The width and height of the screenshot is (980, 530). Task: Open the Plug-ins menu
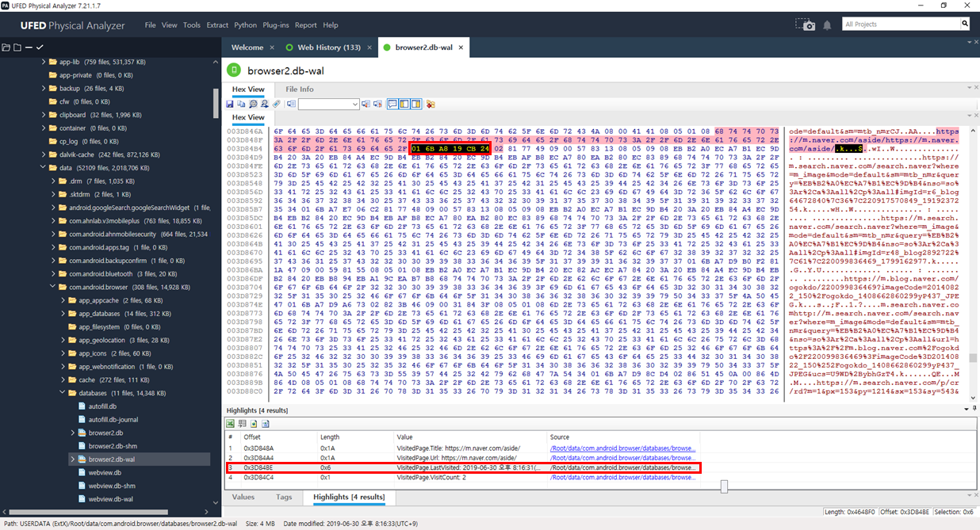coord(276,25)
